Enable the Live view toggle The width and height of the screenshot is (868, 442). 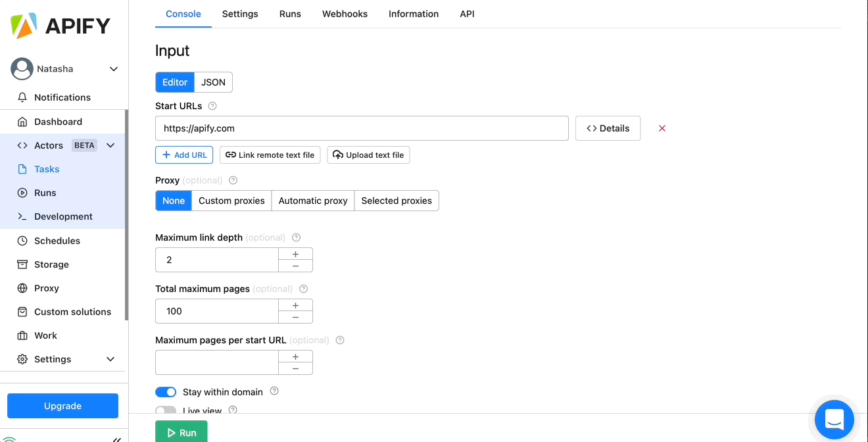coord(166,410)
